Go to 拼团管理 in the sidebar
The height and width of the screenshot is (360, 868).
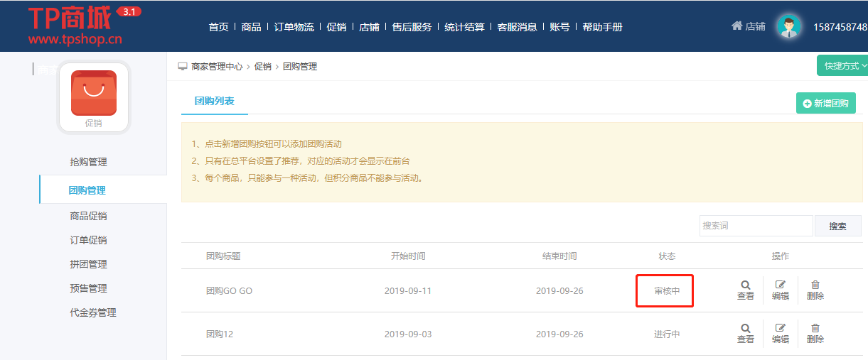point(89,264)
